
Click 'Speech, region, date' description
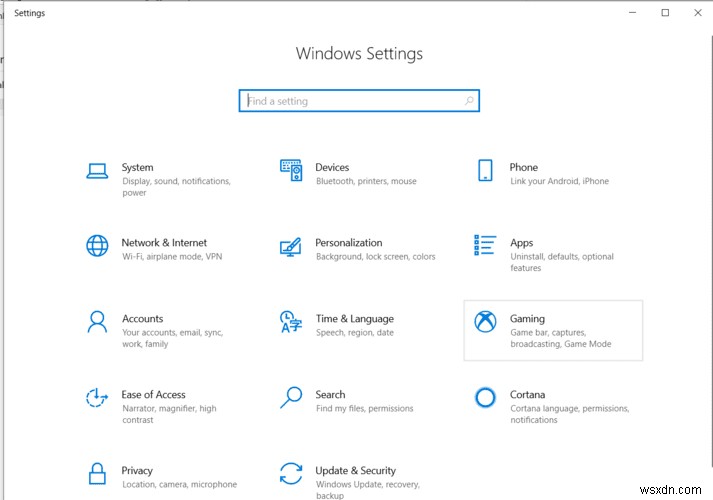point(355,333)
